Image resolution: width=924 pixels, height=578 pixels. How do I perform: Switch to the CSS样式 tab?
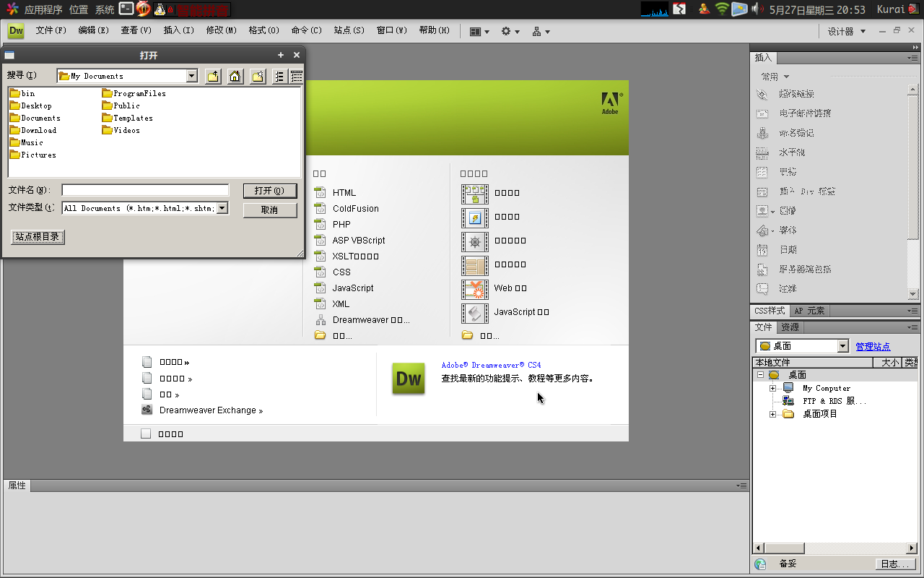(770, 311)
